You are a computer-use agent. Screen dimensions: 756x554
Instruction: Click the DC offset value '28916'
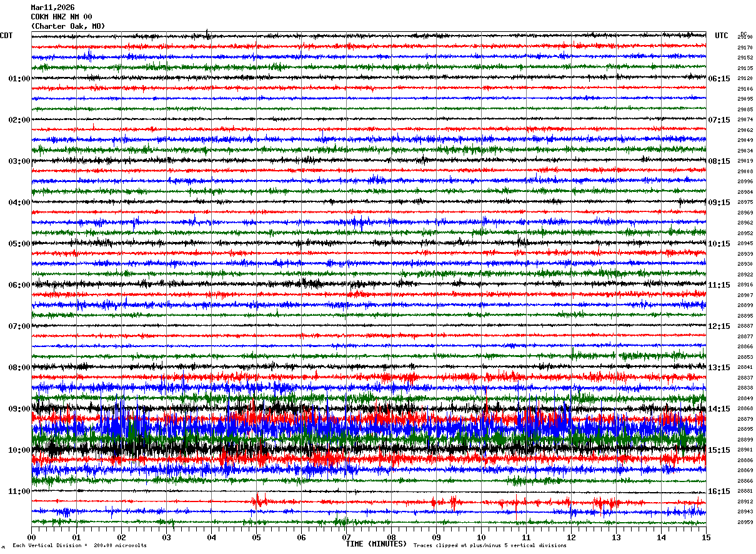point(745,285)
